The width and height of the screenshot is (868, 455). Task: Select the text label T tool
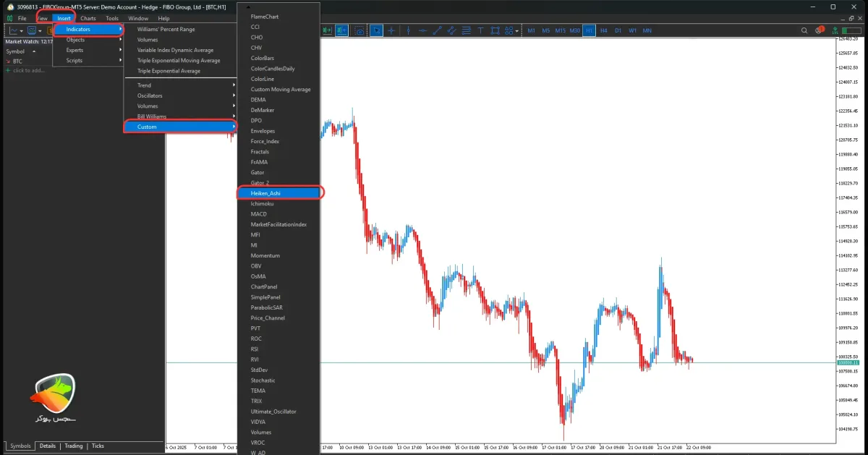480,30
